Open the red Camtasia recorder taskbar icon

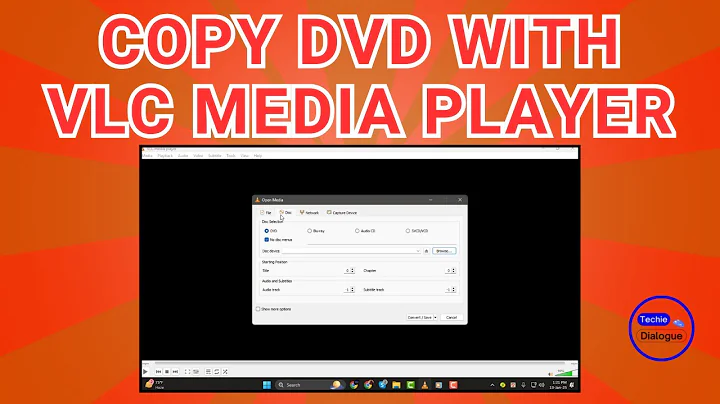[453, 385]
